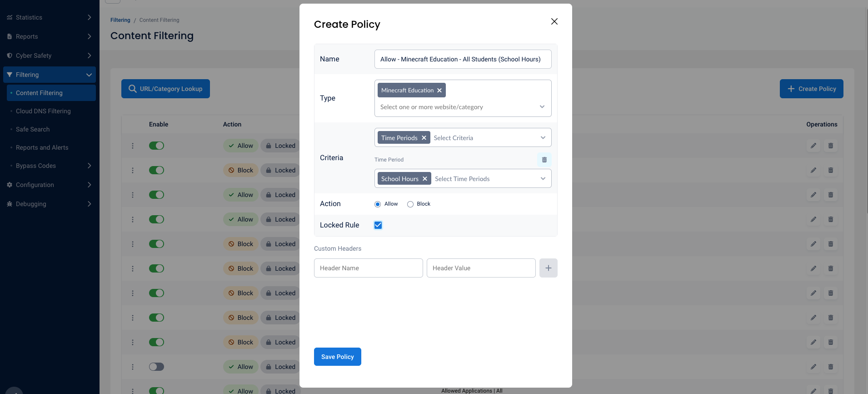Add a custom header with plus button
The height and width of the screenshot is (394, 868).
(549, 268)
